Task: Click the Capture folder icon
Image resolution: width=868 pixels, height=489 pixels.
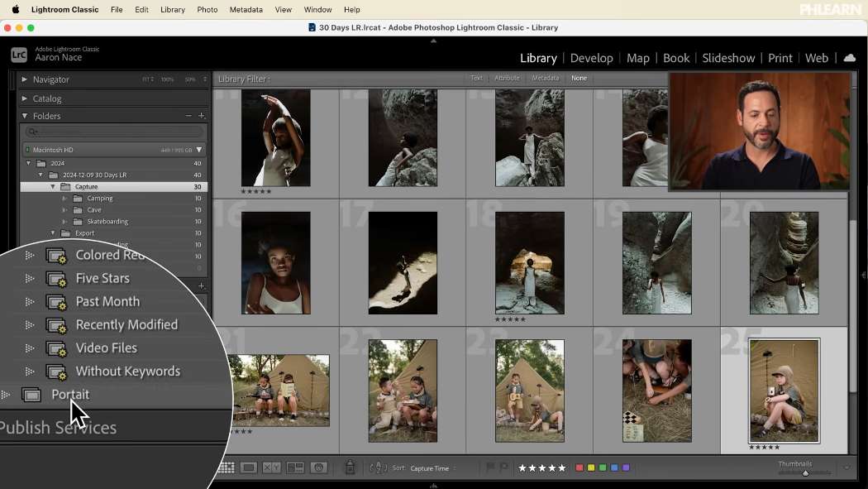Action: 65,187
